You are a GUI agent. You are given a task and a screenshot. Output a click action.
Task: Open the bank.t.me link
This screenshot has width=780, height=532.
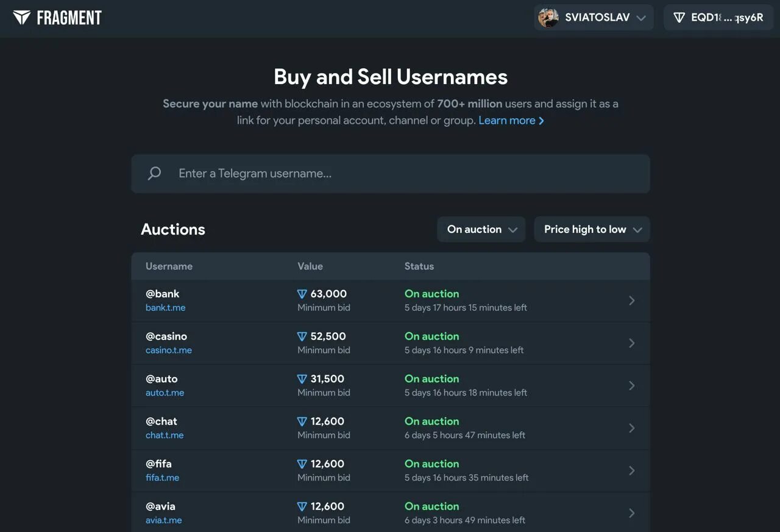(165, 308)
